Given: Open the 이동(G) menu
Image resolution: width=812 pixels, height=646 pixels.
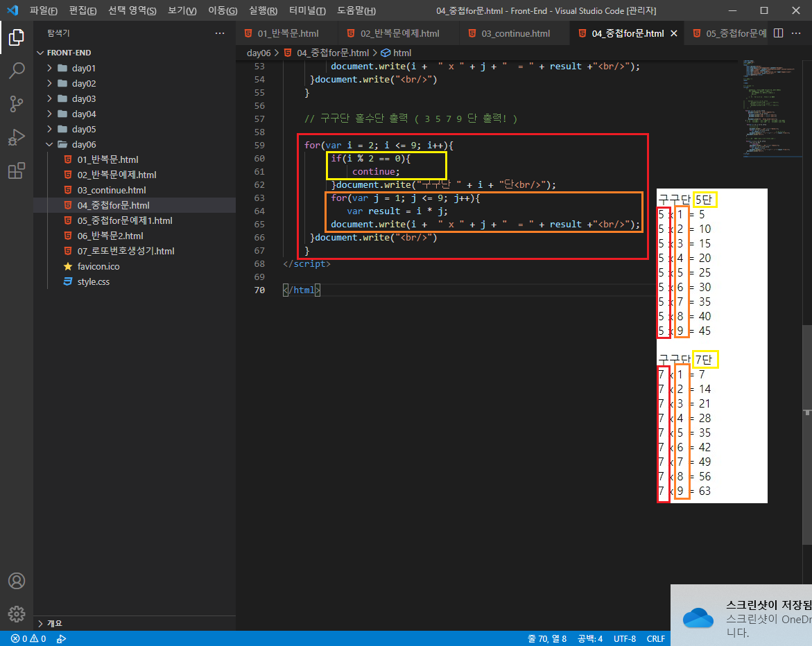Looking at the screenshot, I should point(223,10).
